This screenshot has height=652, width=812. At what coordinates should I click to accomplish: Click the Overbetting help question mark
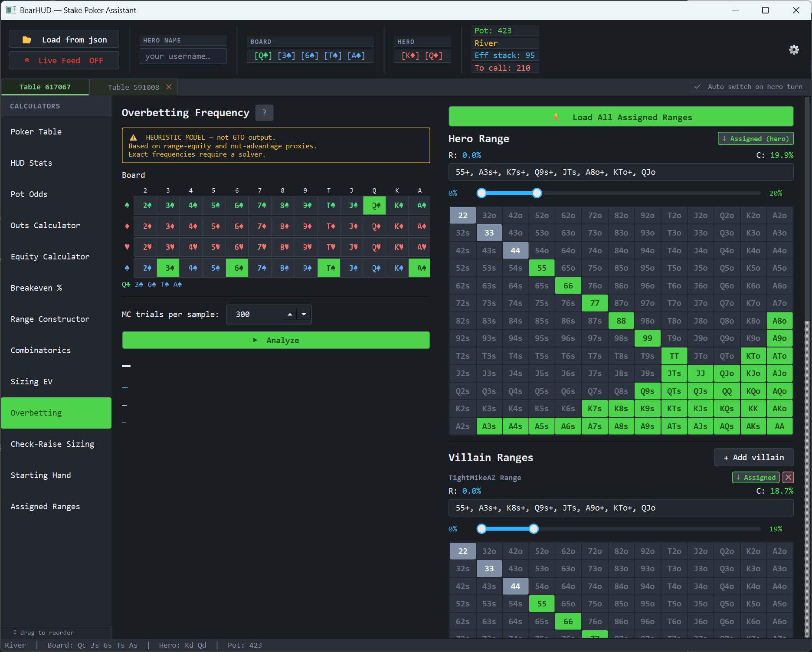tap(264, 113)
